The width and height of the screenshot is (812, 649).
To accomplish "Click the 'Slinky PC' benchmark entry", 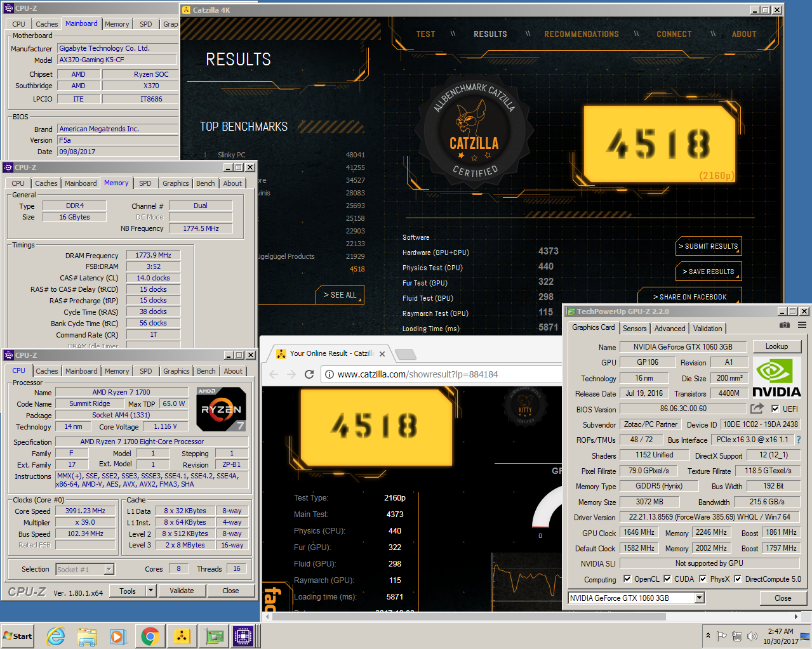I will (231, 155).
